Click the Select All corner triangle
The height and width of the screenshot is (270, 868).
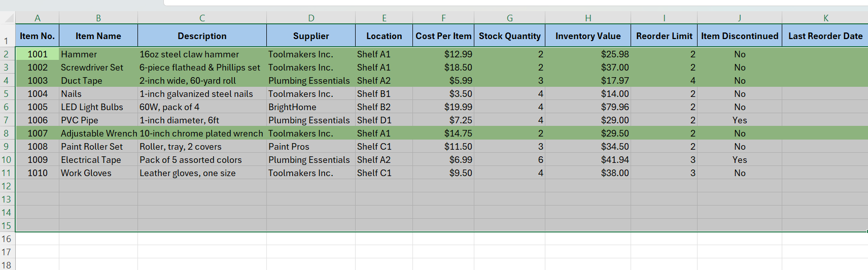9,18
